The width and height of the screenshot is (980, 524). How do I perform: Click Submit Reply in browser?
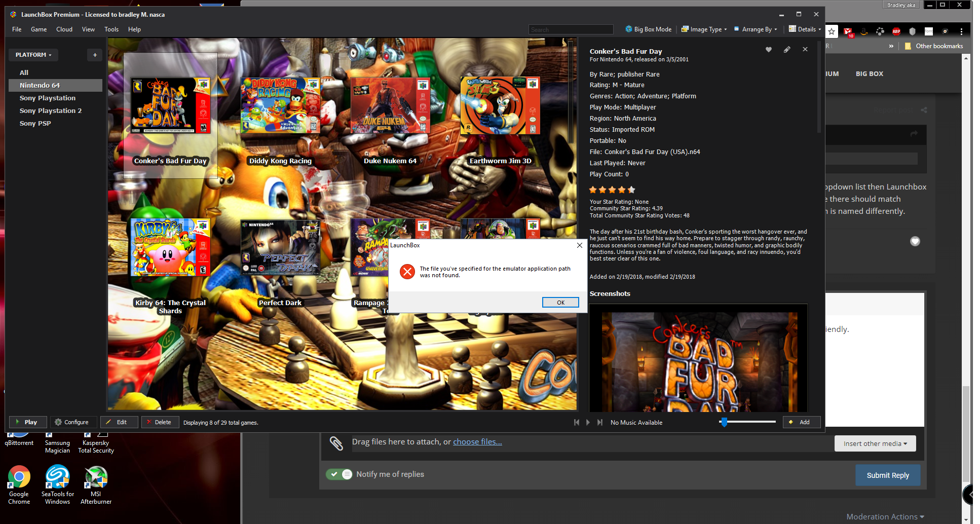click(888, 475)
